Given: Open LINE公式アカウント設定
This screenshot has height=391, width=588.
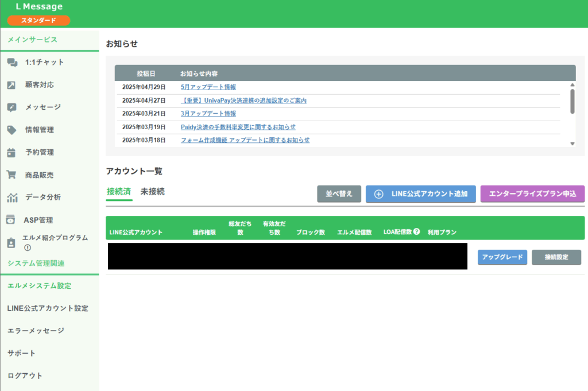Looking at the screenshot, I should pyautogui.click(x=48, y=308).
